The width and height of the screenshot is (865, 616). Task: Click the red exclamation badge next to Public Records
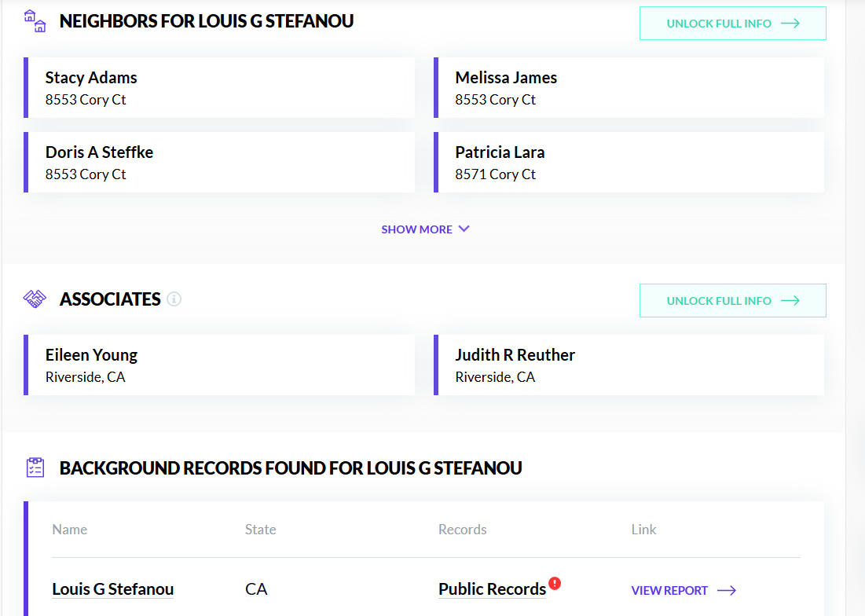coord(555,584)
